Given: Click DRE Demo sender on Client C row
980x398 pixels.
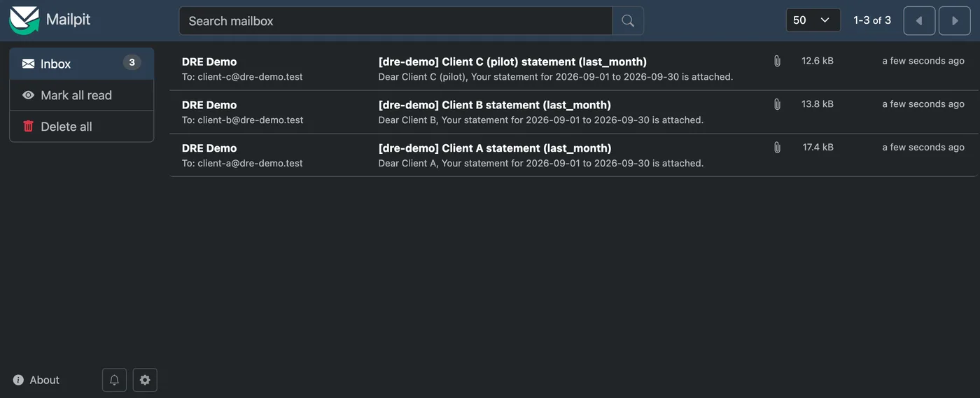Looking at the screenshot, I should (209, 62).
